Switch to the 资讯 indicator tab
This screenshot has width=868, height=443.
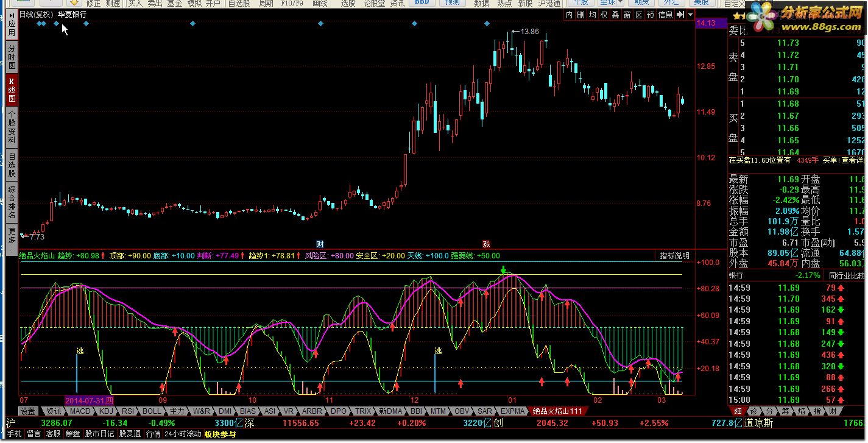coord(53,411)
